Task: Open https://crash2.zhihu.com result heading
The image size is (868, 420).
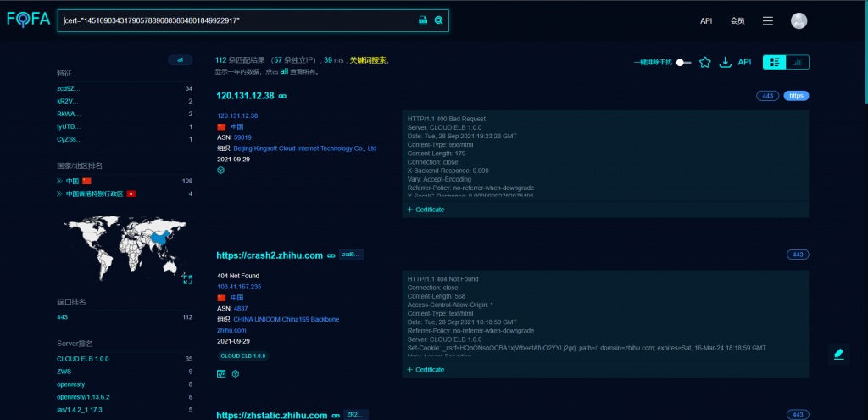Action: (x=270, y=255)
